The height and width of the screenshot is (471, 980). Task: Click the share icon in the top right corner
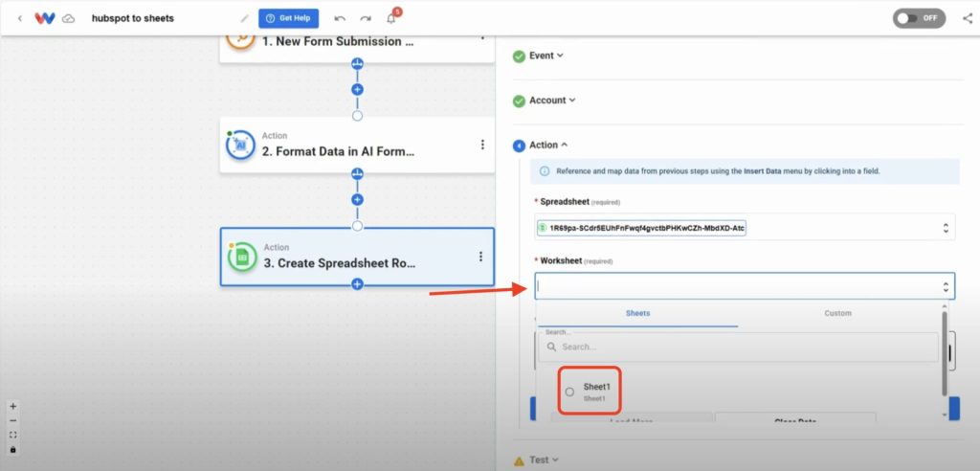pyautogui.click(x=968, y=18)
